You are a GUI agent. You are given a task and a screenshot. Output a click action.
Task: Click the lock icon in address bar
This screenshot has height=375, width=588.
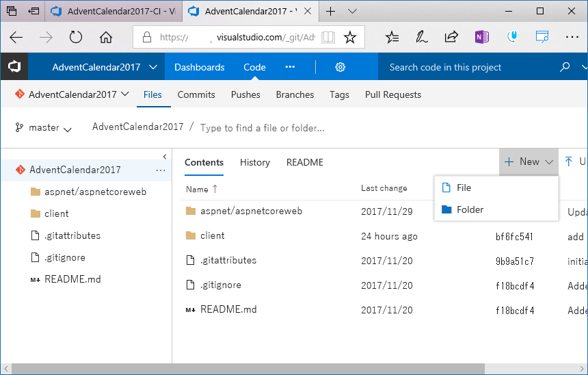[146, 37]
